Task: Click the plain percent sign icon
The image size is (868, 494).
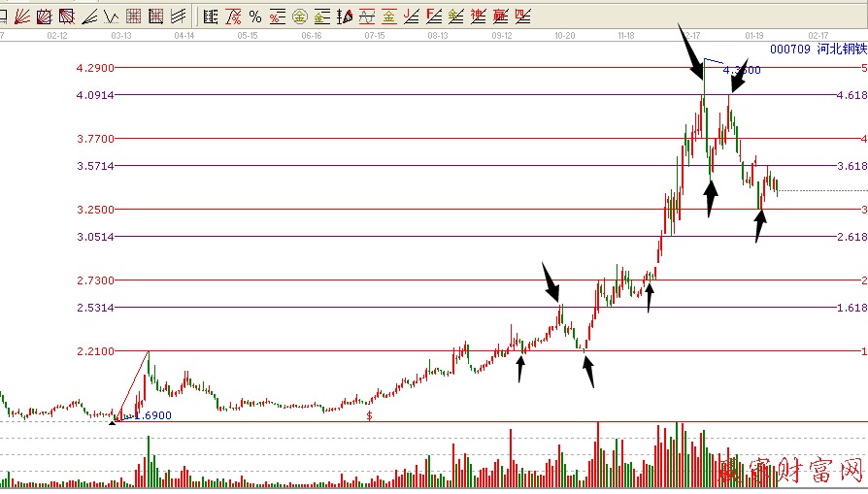Action: tap(254, 16)
